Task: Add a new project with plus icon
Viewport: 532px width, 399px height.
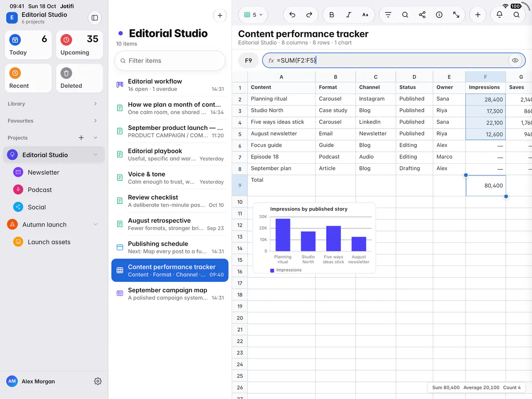Action: point(81,138)
